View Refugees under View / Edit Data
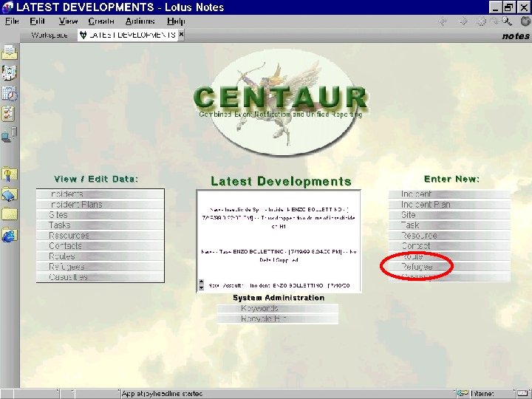 [x=100, y=267]
